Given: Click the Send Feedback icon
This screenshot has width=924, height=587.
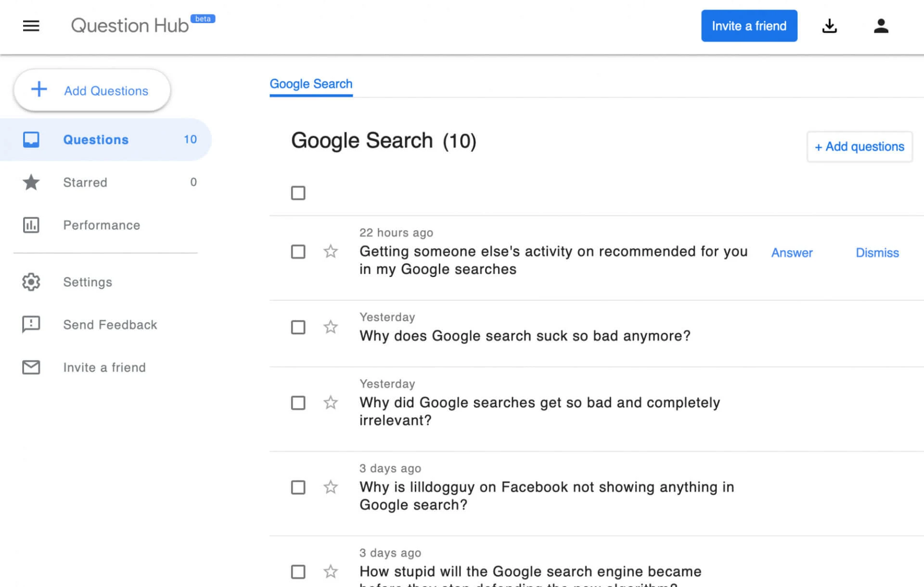Looking at the screenshot, I should 31,324.
